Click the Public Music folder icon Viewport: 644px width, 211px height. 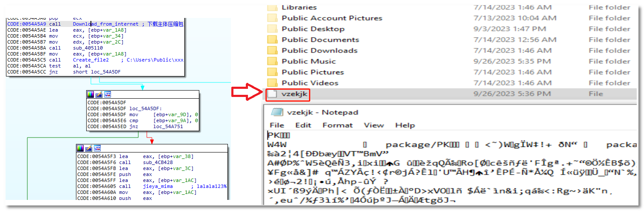coord(272,61)
